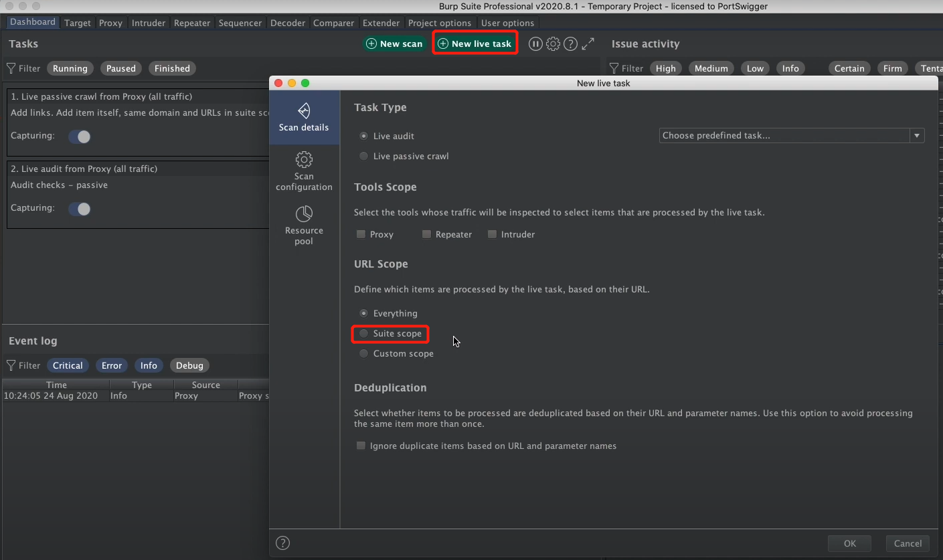The width and height of the screenshot is (943, 560).
Task: Filter tasks by Finished
Action: [172, 68]
